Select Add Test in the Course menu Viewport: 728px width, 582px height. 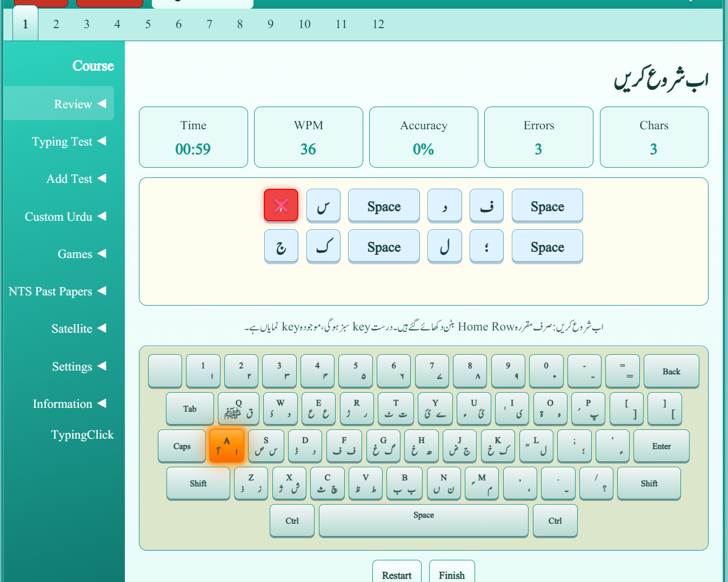58,178
